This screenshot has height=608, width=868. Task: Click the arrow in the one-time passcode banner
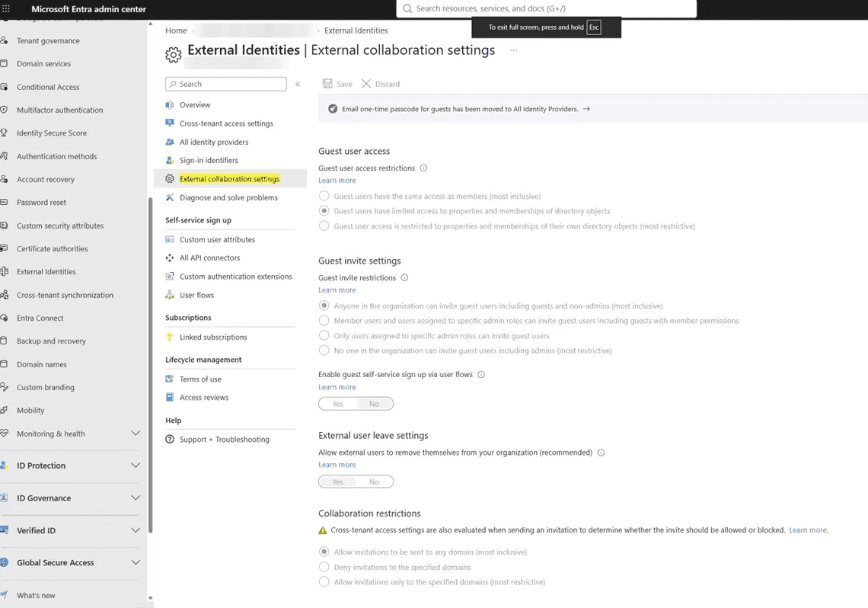[586, 109]
